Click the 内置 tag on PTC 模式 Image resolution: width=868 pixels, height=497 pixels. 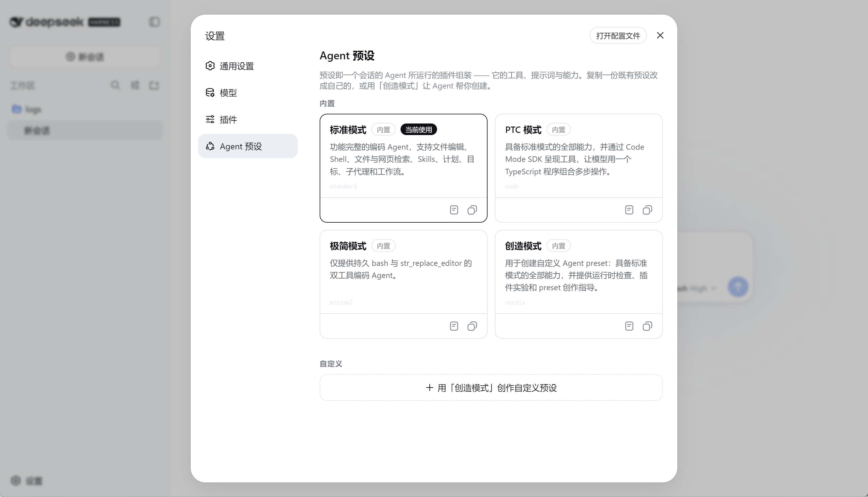tap(558, 130)
